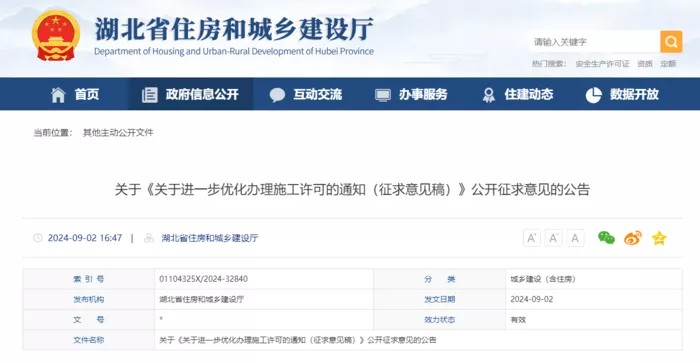Click index number 01104325X/2024-32840
The image size is (700, 363).
[x=204, y=279]
